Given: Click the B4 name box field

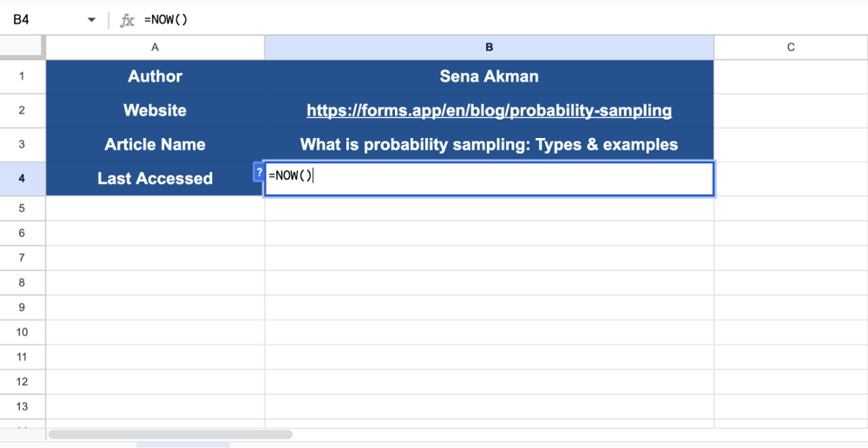Looking at the screenshot, I should [x=43, y=19].
